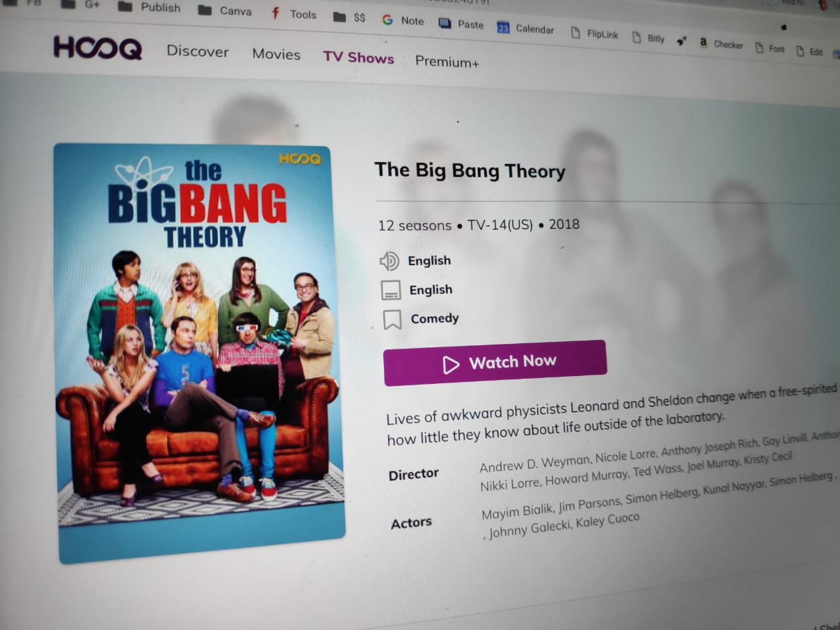Open the Bitly bookmark
The width and height of the screenshot is (840, 630).
coord(648,38)
